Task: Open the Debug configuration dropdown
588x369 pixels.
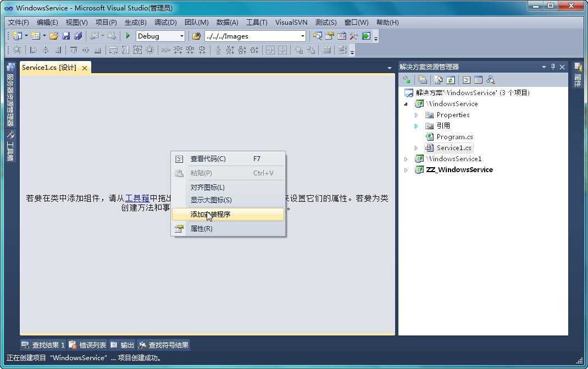Action: (x=182, y=36)
